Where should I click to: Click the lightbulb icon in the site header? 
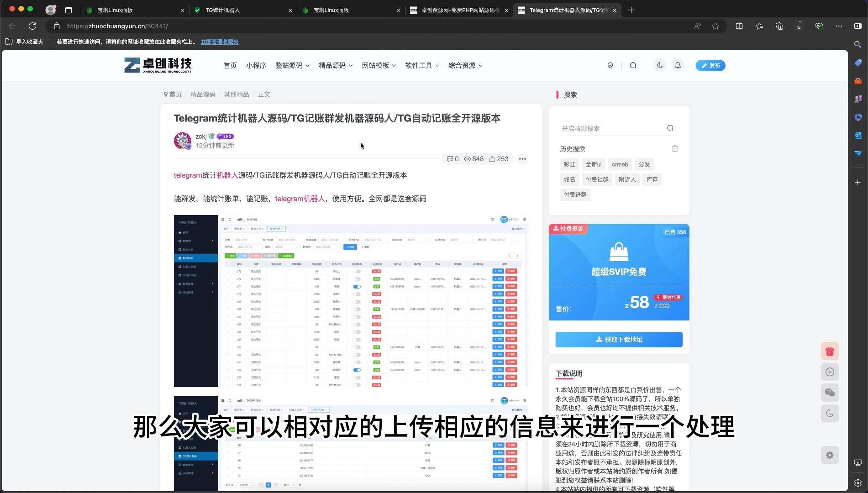point(610,65)
